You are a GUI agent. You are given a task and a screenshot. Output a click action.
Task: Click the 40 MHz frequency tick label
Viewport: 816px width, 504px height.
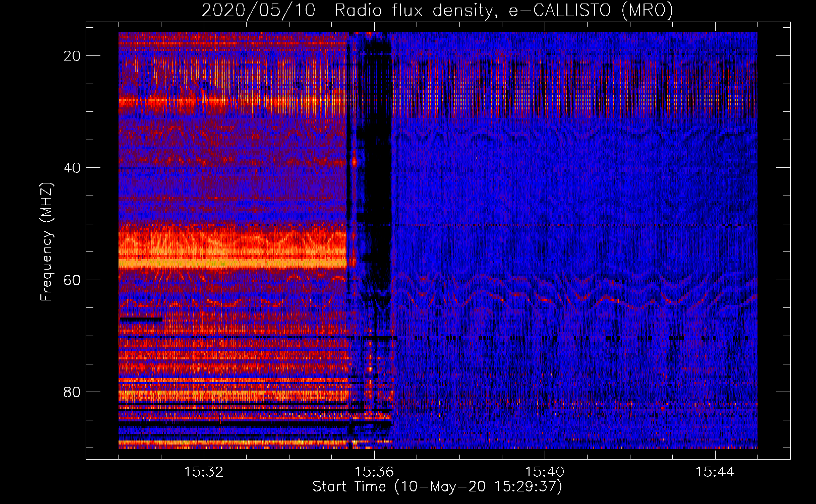pos(72,168)
